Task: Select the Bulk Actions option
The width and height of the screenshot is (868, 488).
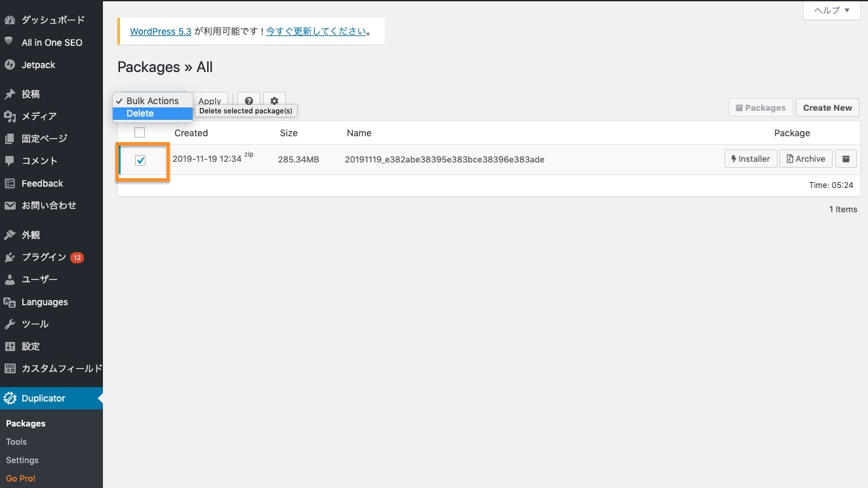Action: pyautogui.click(x=152, y=101)
